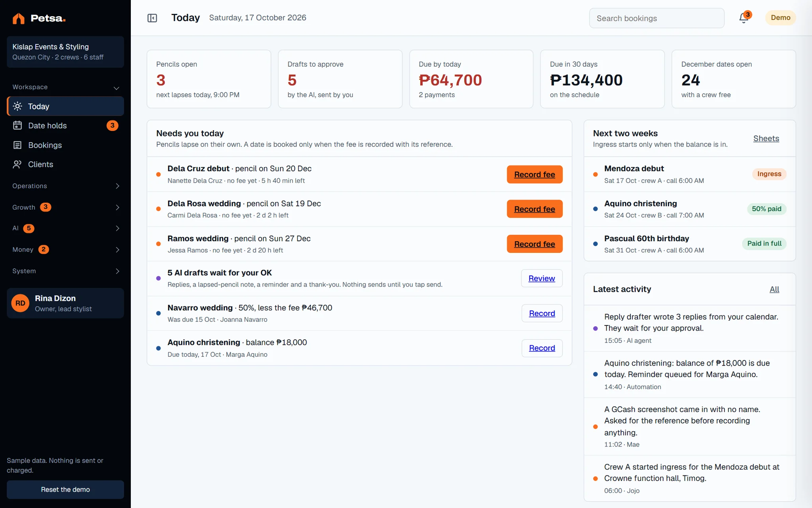Click the Demo badge in header
Viewport: 812px width, 508px height.
click(780, 18)
